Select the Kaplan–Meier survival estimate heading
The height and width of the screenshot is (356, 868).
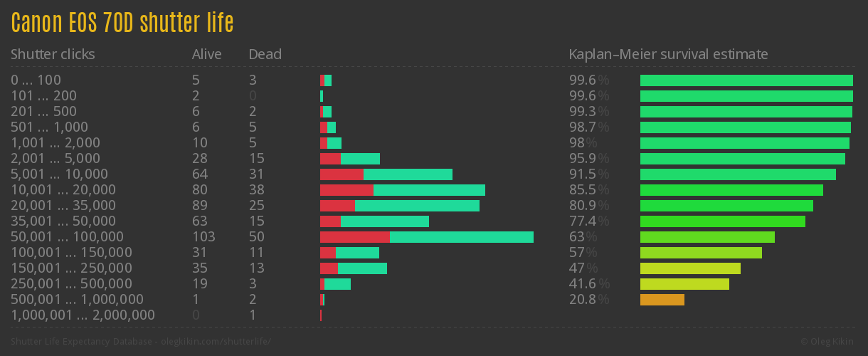coord(668,54)
